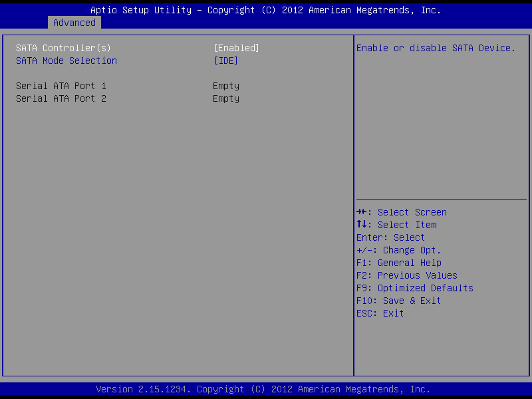The image size is (532, 399).
Task: Open the SATA Mode Selection [IDE] option
Action: point(225,61)
